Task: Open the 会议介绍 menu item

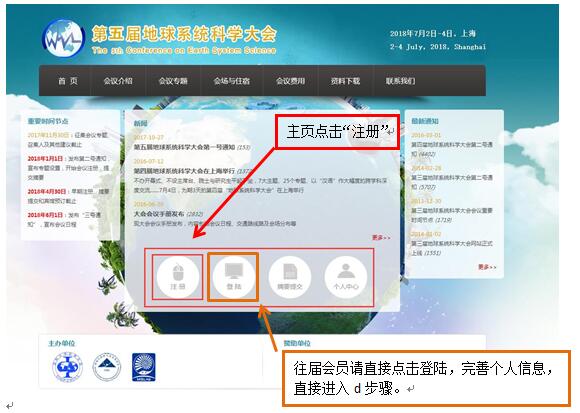Action: pyautogui.click(x=118, y=81)
